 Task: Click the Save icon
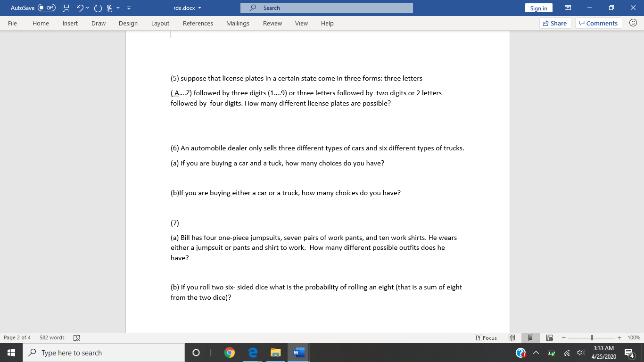tap(66, 8)
